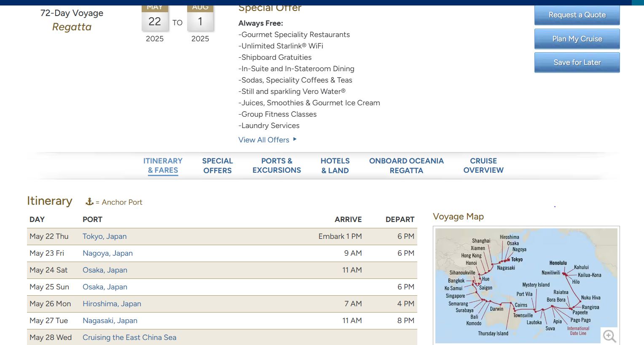Click the anchor port legend icon

click(x=89, y=202)
